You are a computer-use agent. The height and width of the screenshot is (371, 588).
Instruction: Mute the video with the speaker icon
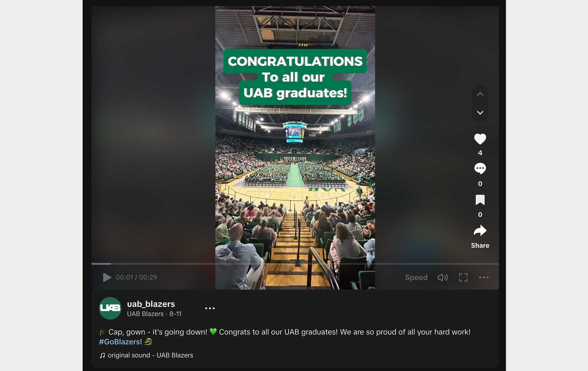tap(443, 277)
